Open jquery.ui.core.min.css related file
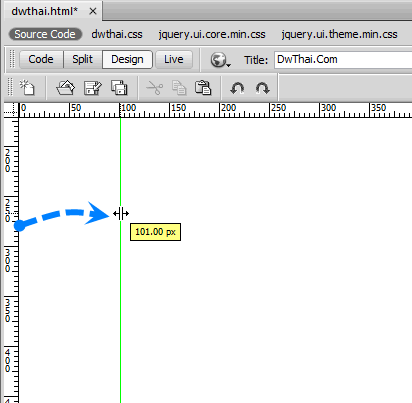 (x=212, y=34)
